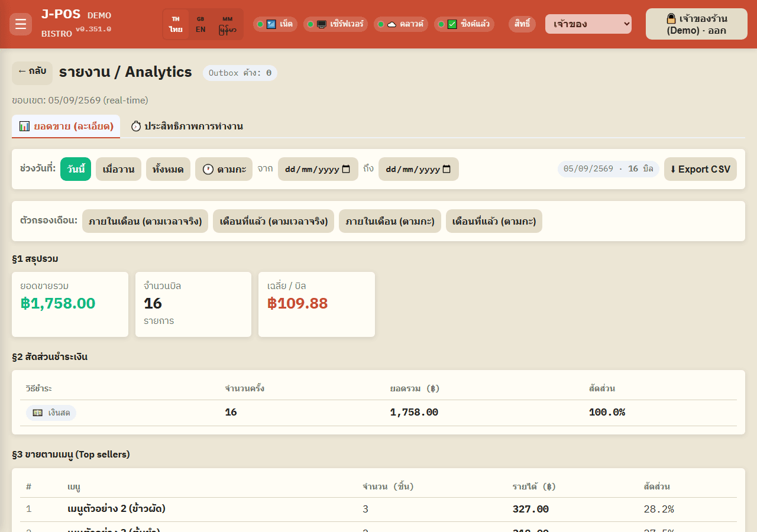757x532 pixels.
Task: Click the cash payment method badge
Action: coord(51,413)
